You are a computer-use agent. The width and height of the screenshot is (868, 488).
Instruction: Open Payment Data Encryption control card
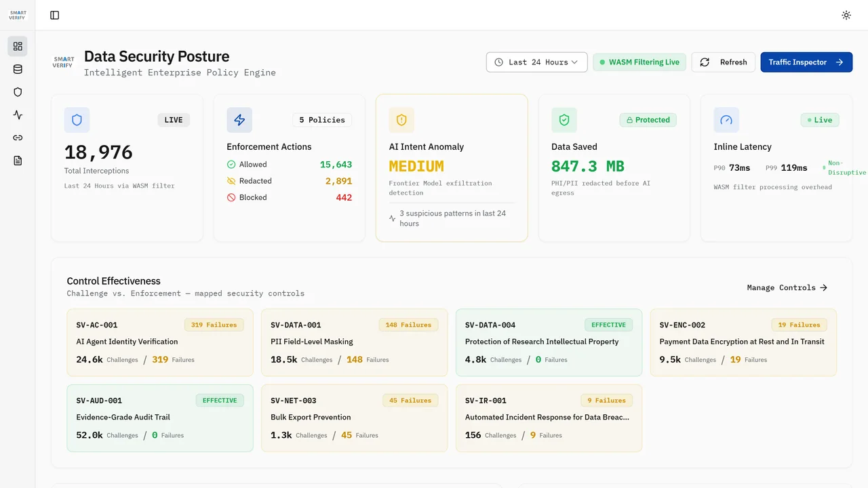pyautogui.click(x=743, y=342)
